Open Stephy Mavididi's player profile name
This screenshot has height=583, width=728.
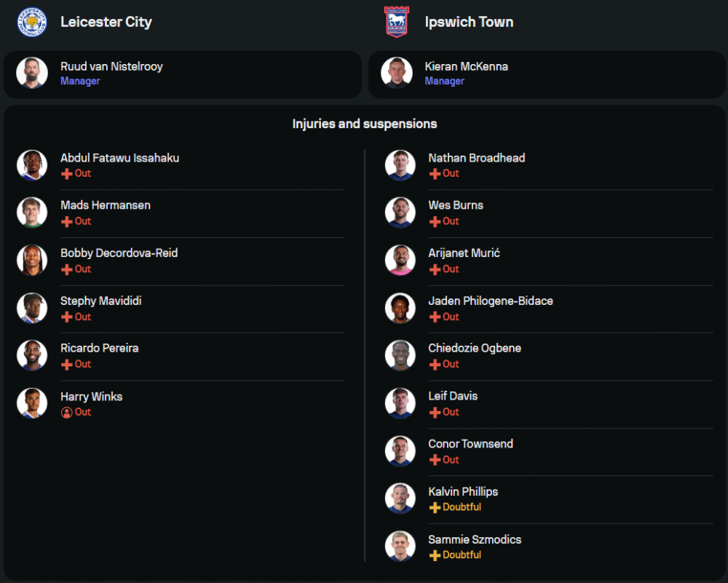coord(100,301)
